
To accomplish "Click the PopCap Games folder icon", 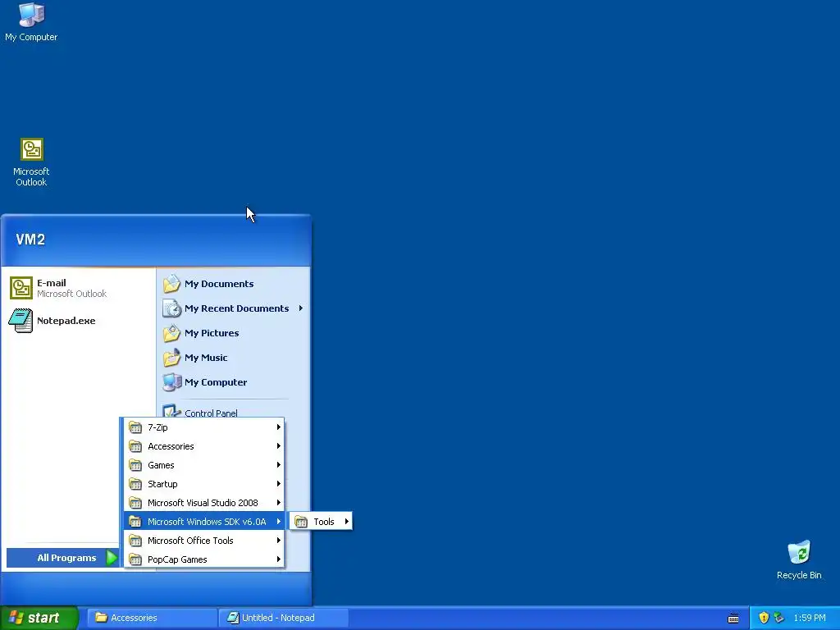I will (x=135, y=559).
